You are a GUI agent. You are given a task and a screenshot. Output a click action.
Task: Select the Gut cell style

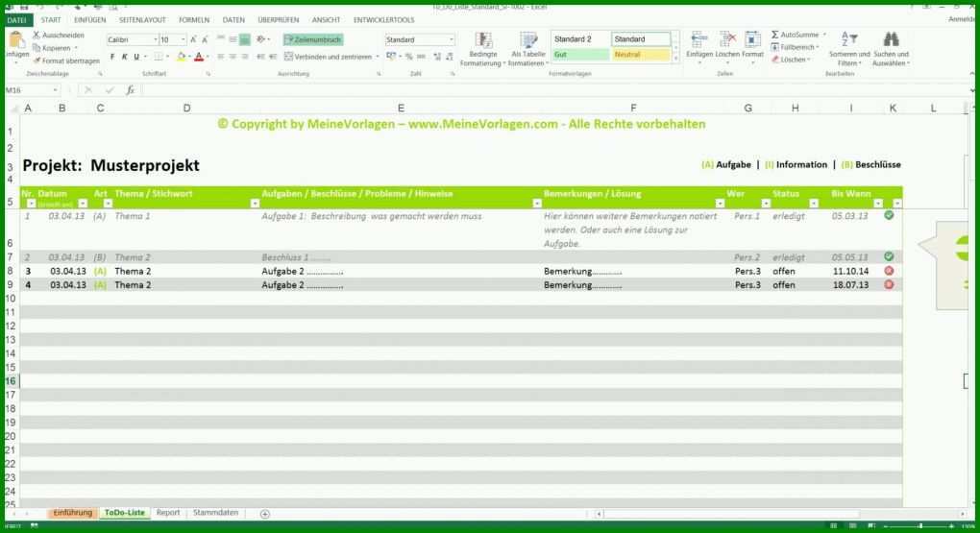(580, 55)
